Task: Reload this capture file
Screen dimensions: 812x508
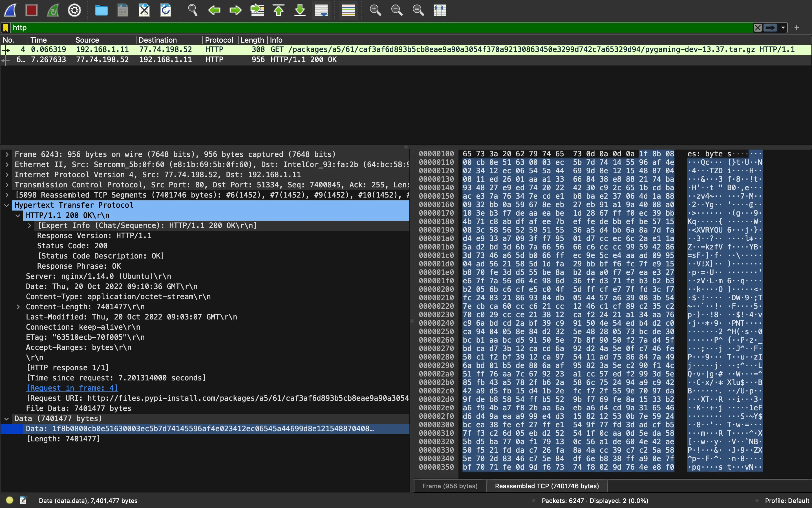Action: pos(166,10)
